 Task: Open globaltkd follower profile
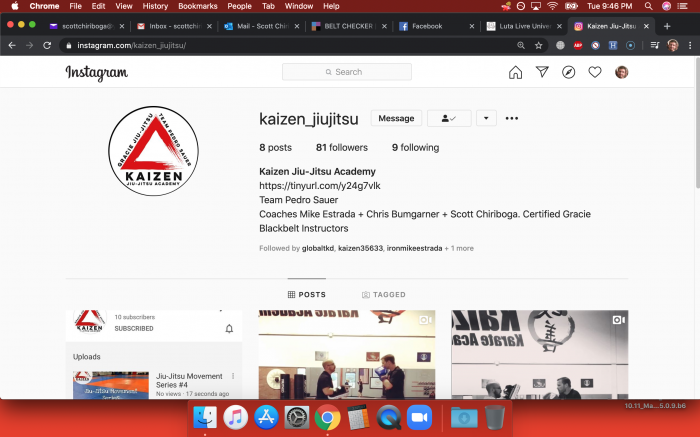317,248
